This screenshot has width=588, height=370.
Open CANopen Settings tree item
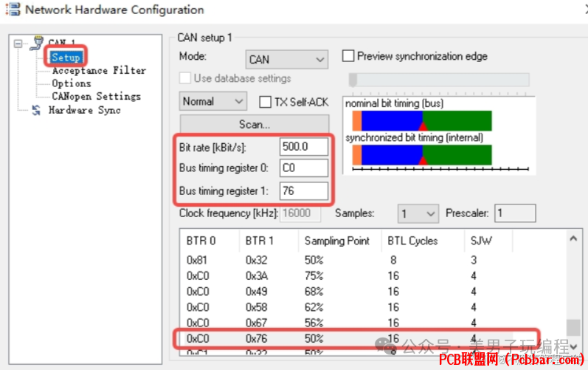97,97
